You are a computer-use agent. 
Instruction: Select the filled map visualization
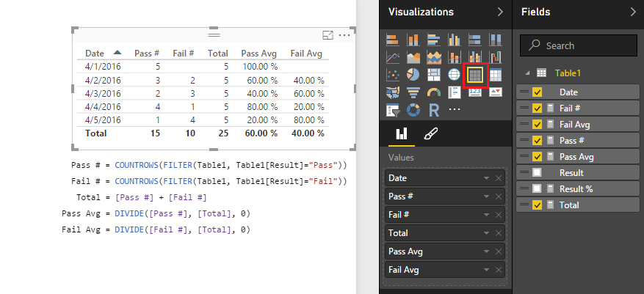(x=393, y=92)
